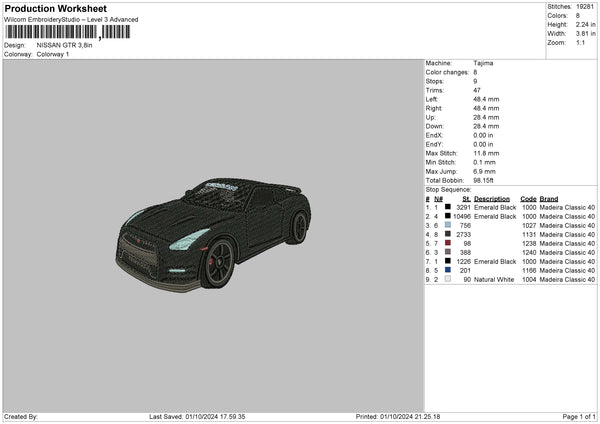The image size is (600, 424).
Task: Click the stitch count '2733'
Action: [x=463, y=235]
